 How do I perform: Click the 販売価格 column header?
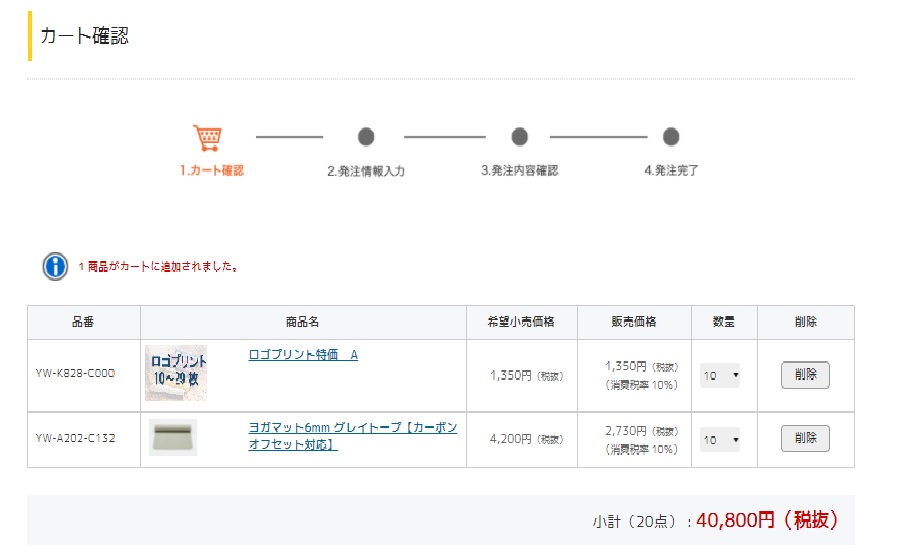634,322
